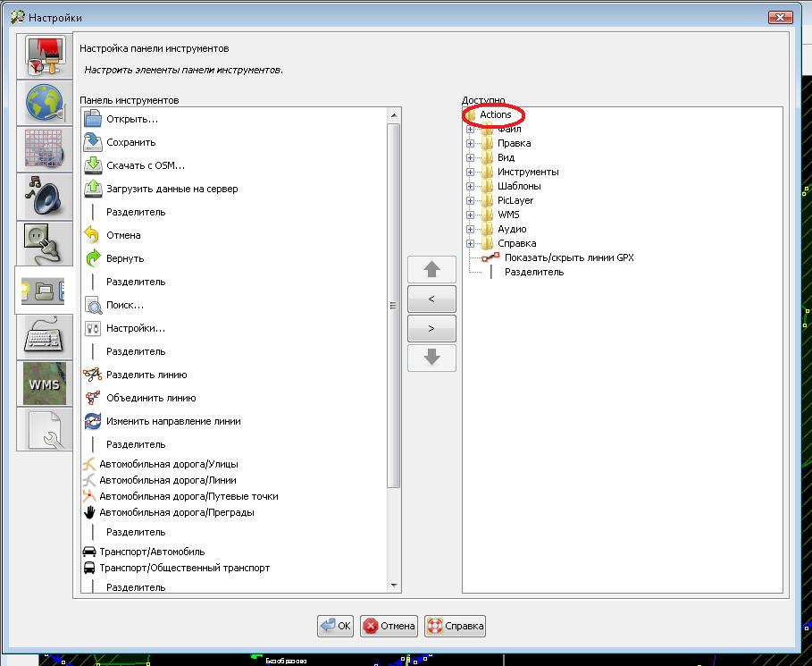The image size is (812, 666).
Task: Click the Справка help button
Action: (456, 626)
